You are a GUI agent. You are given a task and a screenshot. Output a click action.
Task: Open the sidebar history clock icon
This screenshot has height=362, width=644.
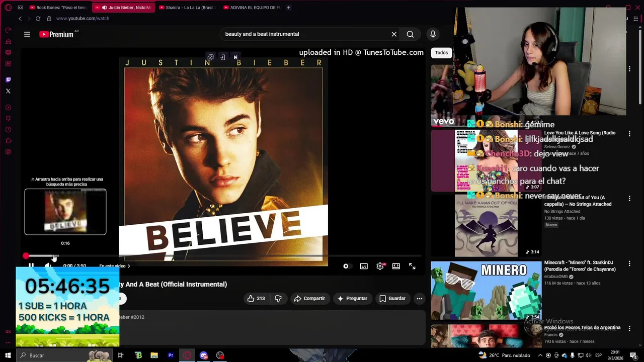(8, 130)
